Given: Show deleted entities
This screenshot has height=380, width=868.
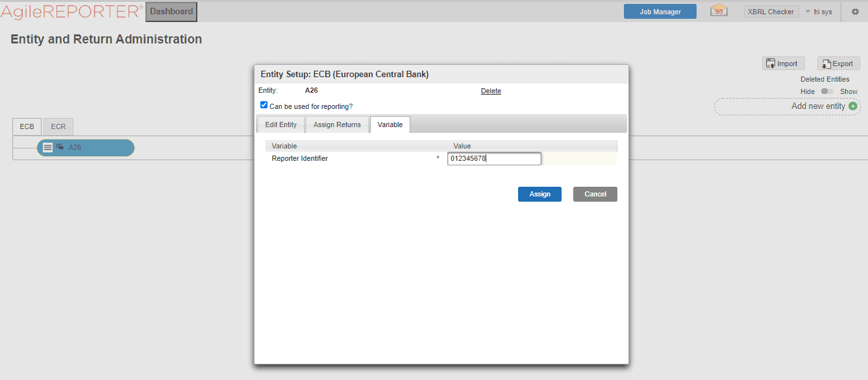Looking at the screenshot, I should (x=849, y=91).
